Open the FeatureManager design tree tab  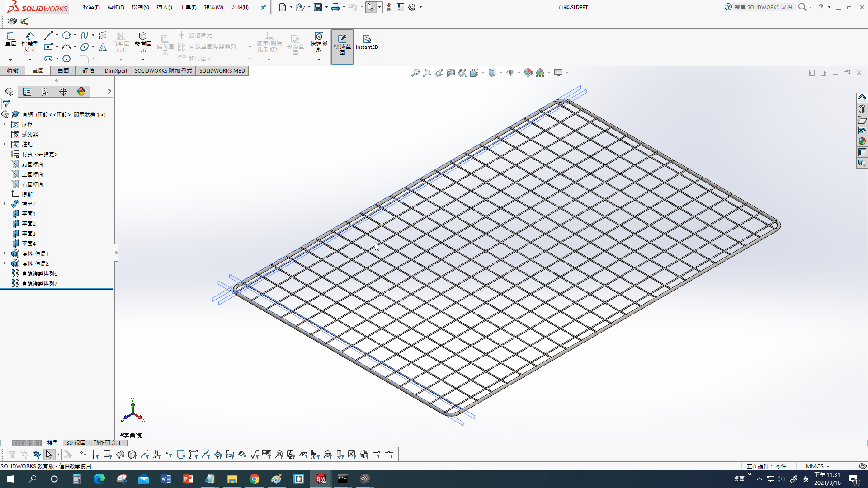click(x=9, y=92)
